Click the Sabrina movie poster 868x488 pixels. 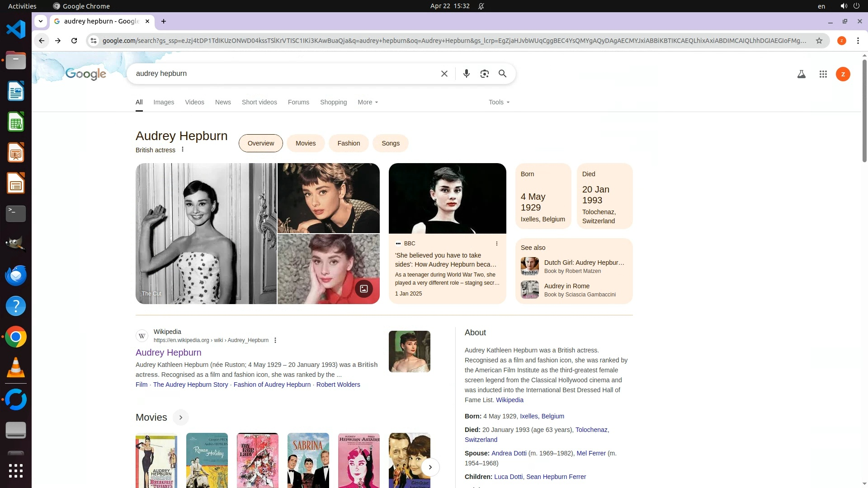(x=308, y=460)
